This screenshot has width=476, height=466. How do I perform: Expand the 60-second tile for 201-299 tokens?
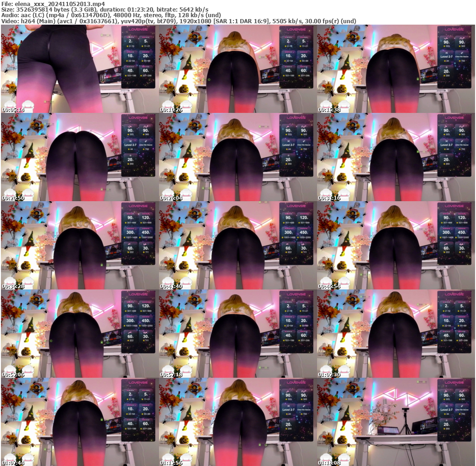pos(145,70)
